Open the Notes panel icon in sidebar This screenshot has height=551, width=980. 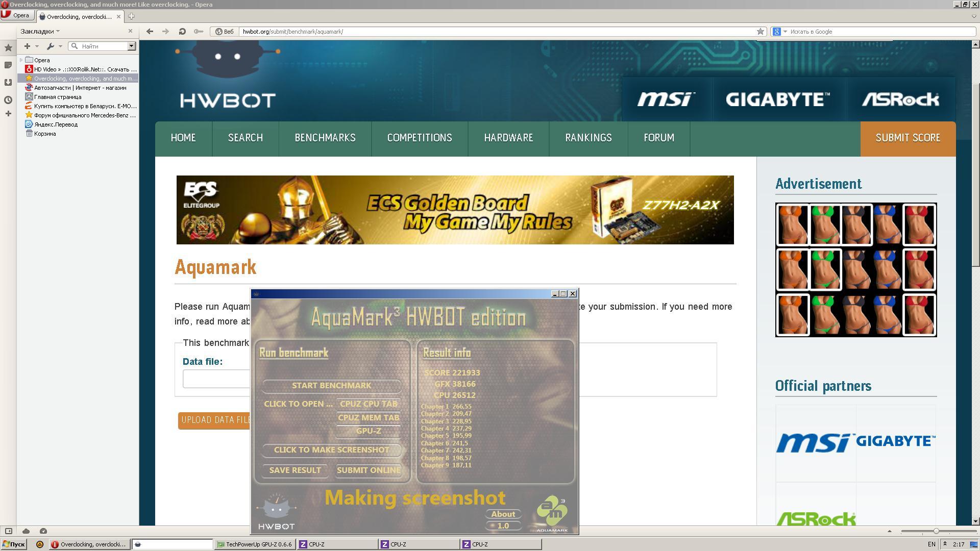coord(8,65)
